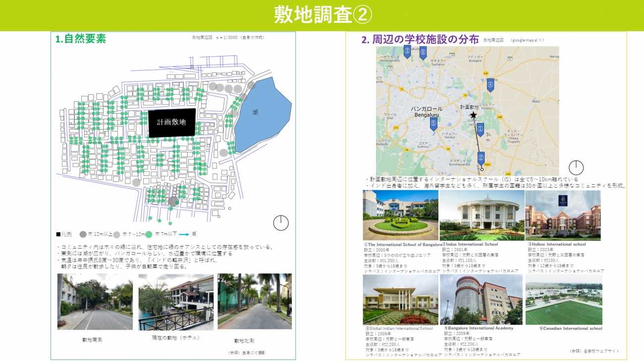The image size is (644, 362).
Task: Click the dark gray 12m tree legend circle
Action: click(x=83, y=234)
